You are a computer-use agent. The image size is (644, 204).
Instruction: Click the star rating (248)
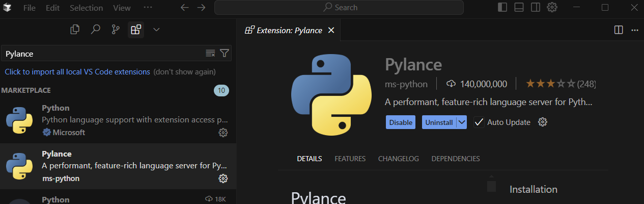[x=561, y=84]
